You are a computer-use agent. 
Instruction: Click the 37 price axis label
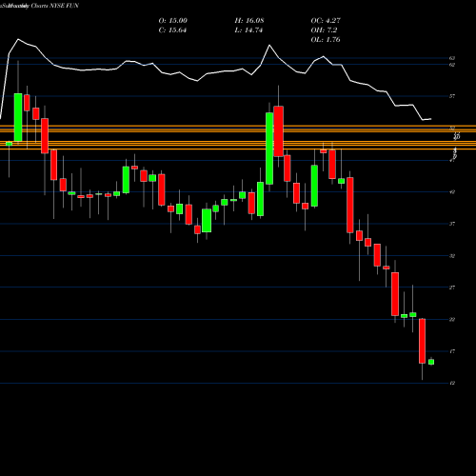(452, 224)
